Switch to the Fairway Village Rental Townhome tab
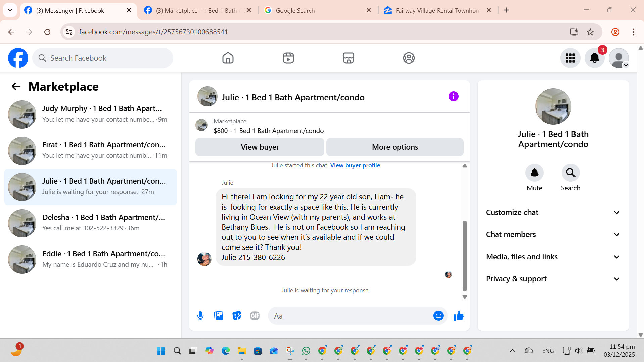This screenshot has height=362, width=644. 437,10
